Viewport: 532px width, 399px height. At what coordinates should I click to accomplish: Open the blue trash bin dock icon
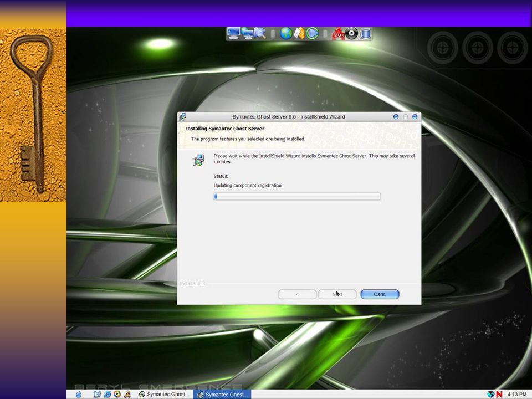[x=365, y=33]
